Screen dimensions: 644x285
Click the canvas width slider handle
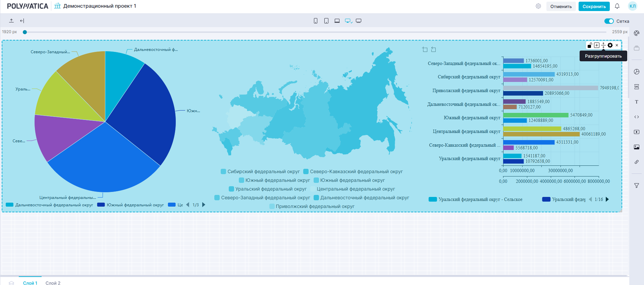click(25, 32)
